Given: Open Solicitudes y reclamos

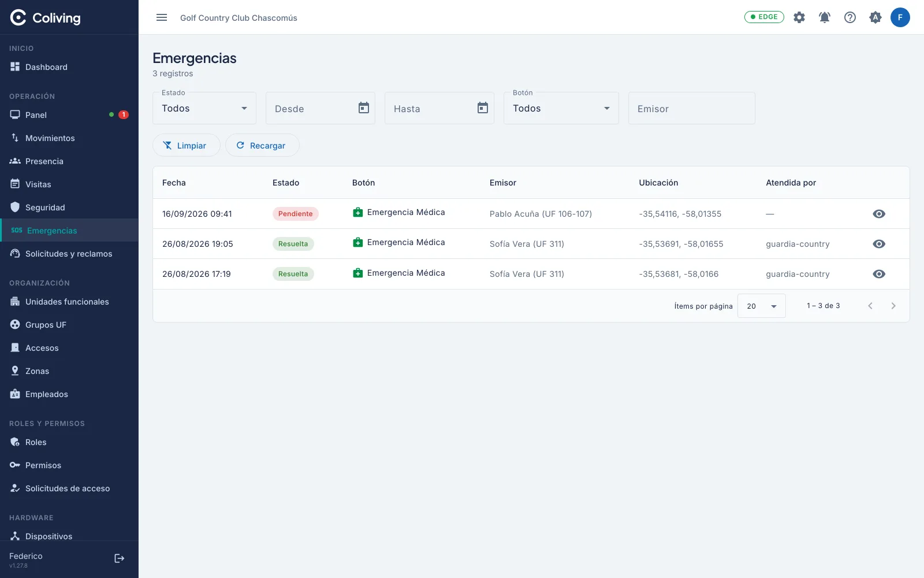Looking at the screenshot, I should pos(69,254).
